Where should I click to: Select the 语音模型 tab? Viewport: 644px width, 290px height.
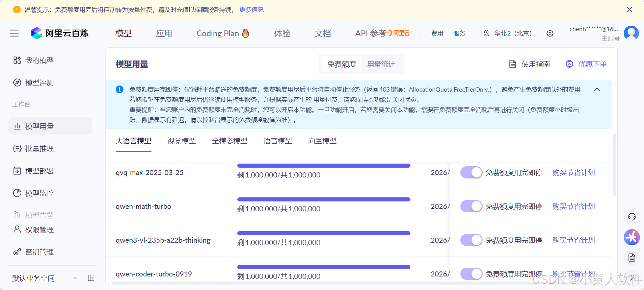[x=278, y=141]
